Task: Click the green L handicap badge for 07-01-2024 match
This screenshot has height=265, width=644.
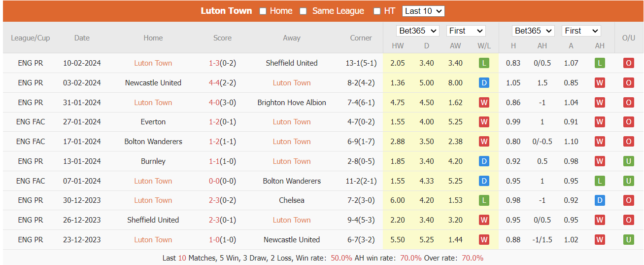Action: (x=600, y=181)
